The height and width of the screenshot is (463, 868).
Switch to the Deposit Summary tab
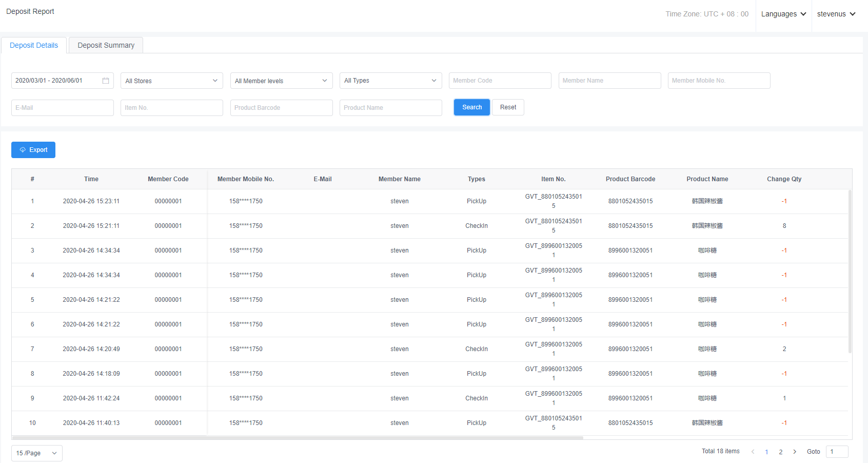pyautogui.click(x=106, y=45)
